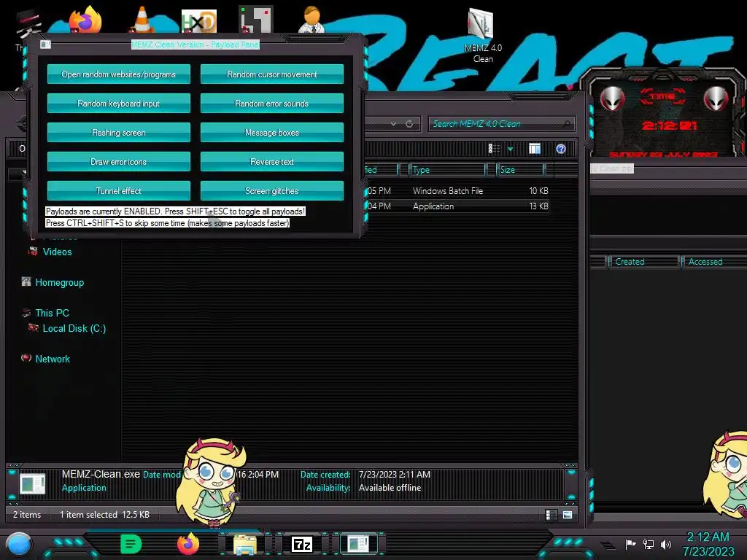This screenshot has height=560, width=747.
Task: Sort by Created column in right window
Action: (643, 262)
